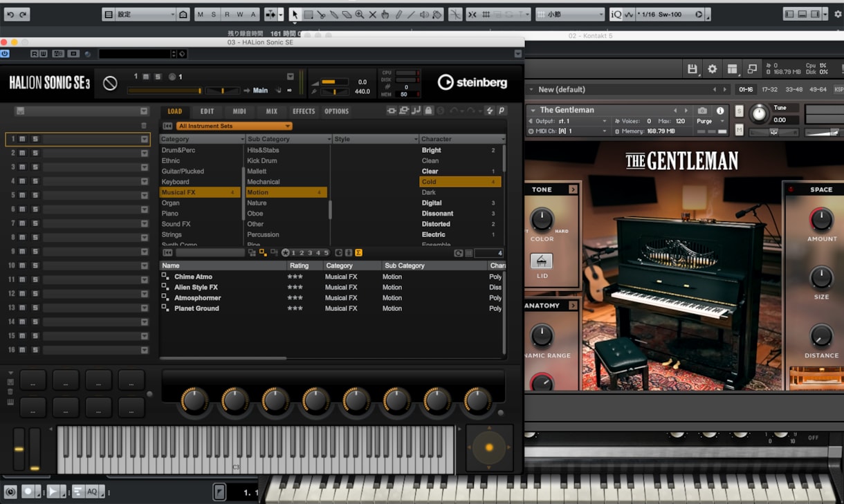The width and height of the screenshot is (844, 504).
Task: Switch to HALion OPTIONS tab
Action: pos(337,111)
